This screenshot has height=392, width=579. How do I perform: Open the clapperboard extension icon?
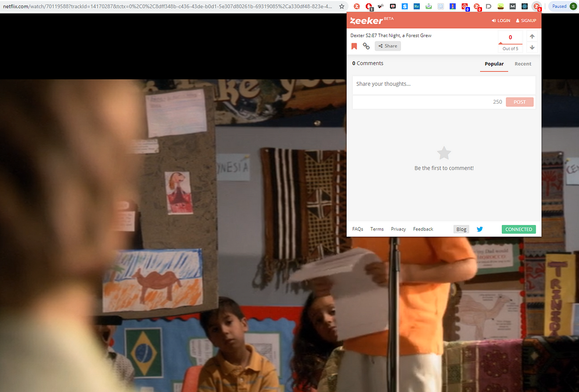[381, 6]
